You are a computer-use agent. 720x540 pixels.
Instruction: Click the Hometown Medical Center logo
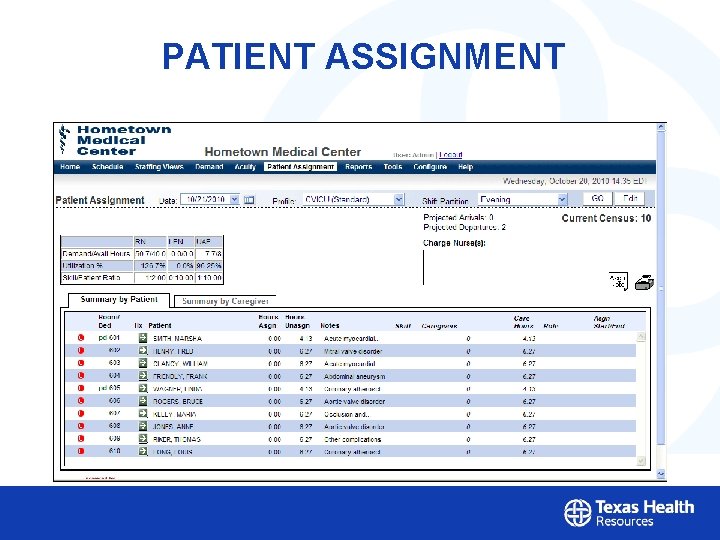coord(115,140)
